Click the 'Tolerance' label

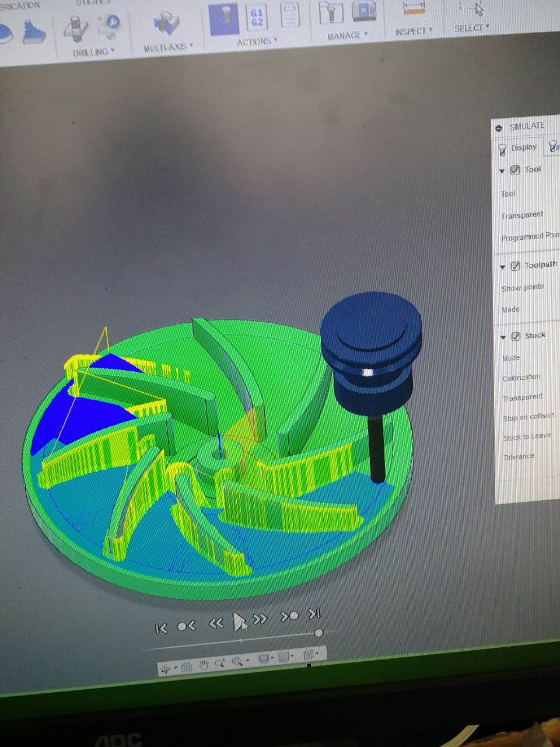519,457
